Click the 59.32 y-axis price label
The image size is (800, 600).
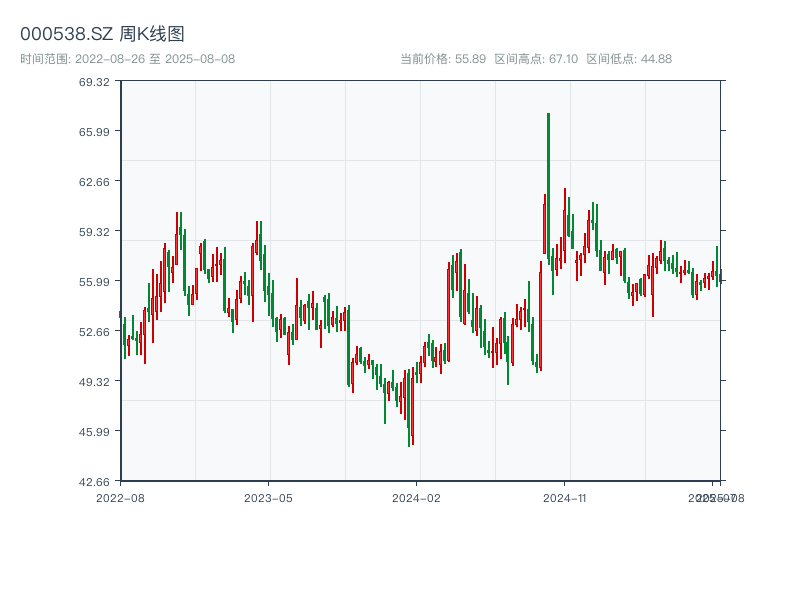click(x=94, y=231)
